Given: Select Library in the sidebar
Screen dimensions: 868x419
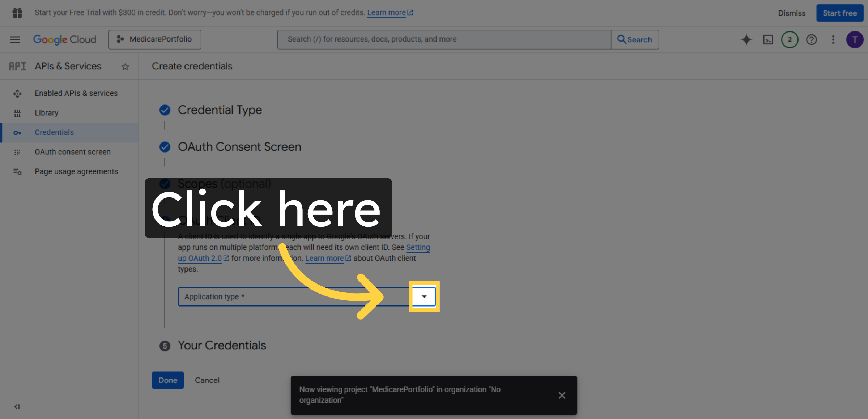Looking at the screenshot, I should coord(46,113).
